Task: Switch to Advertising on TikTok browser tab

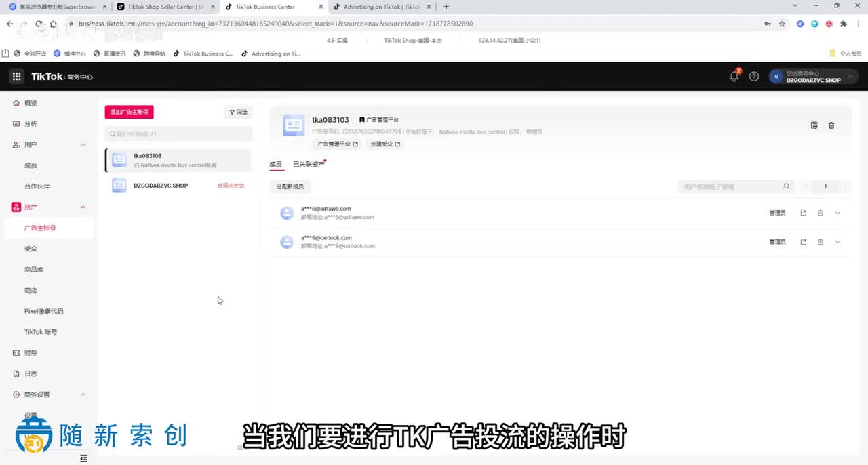Action: (x=382, y=7)
